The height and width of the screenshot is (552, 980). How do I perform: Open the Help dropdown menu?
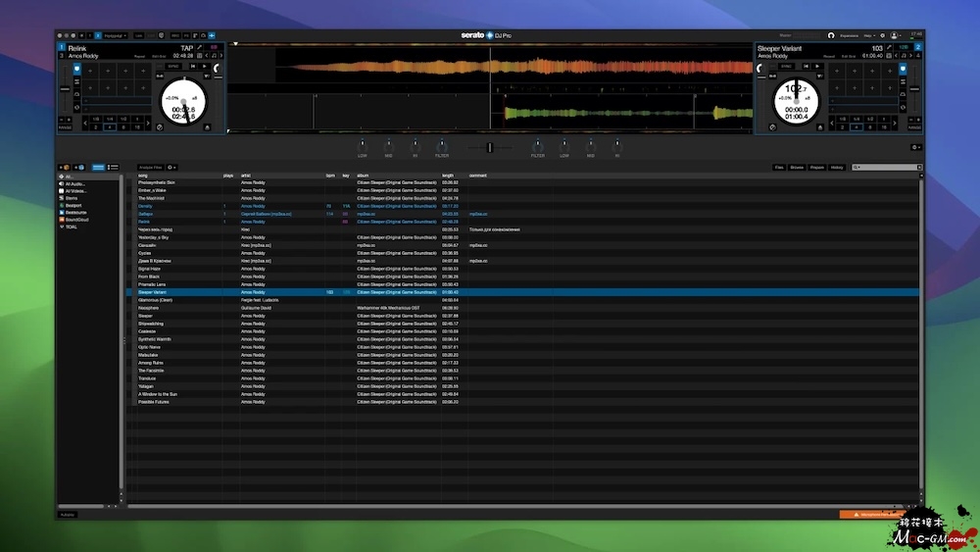click(x=868, y=35)
